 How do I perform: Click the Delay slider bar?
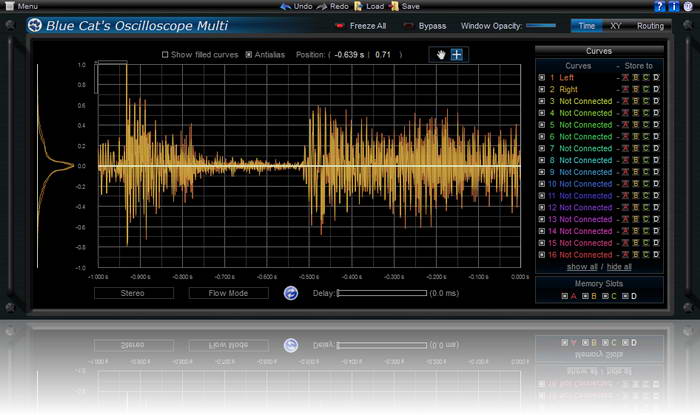(381, 293)
